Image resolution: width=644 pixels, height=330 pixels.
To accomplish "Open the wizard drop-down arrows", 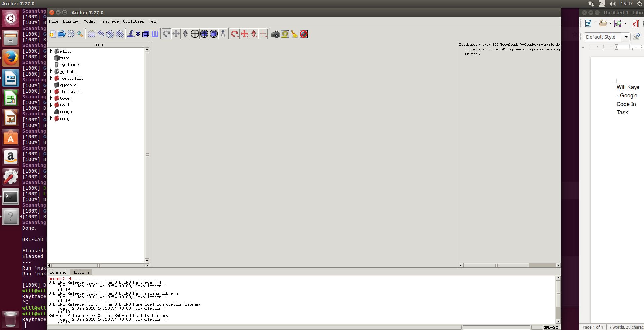I will coord(138,34).
